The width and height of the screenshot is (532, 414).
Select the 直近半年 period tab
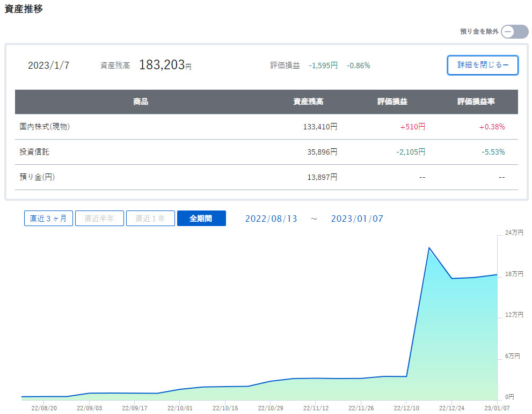tap(99, 219)
